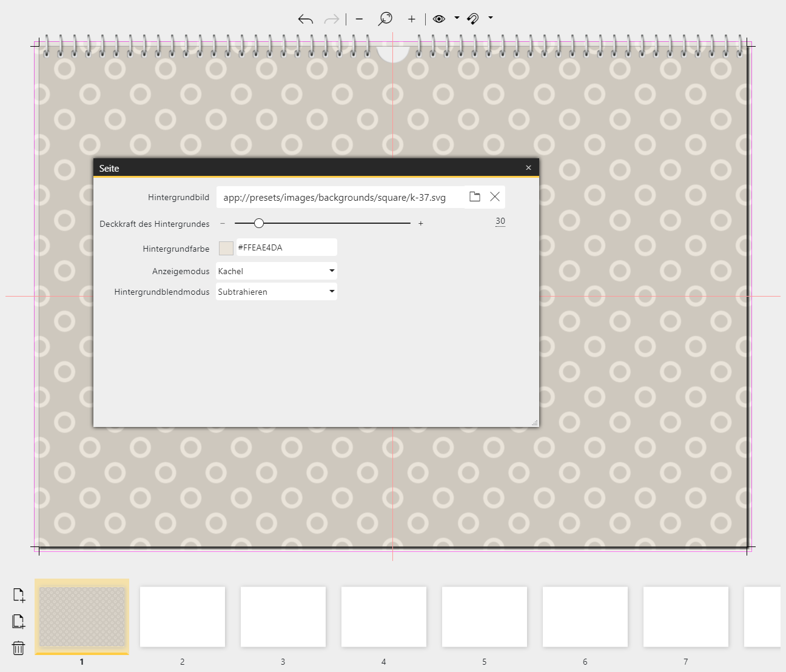
Task: Select page 3 thumbnail
Action: [x=283, y=616]
